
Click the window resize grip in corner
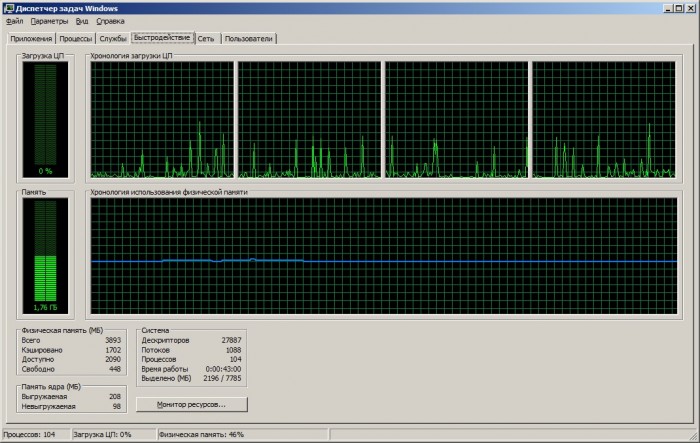(x=694, y=437)
